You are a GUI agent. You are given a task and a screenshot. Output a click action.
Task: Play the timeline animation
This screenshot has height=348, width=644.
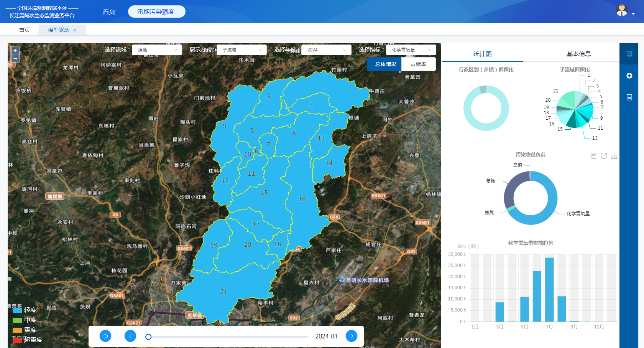pos(105,336)
